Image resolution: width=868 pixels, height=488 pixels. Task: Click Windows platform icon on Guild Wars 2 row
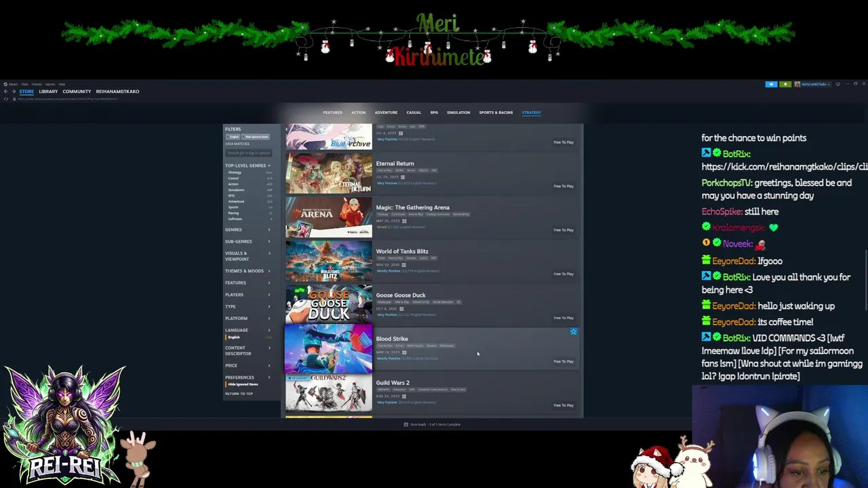(403, 396)
